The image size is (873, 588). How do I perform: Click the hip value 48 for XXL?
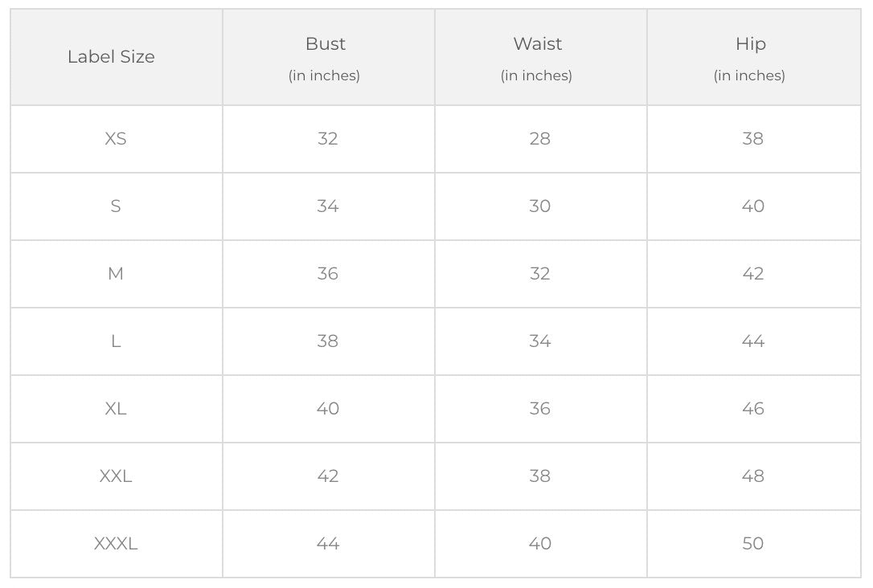[752, 476]
